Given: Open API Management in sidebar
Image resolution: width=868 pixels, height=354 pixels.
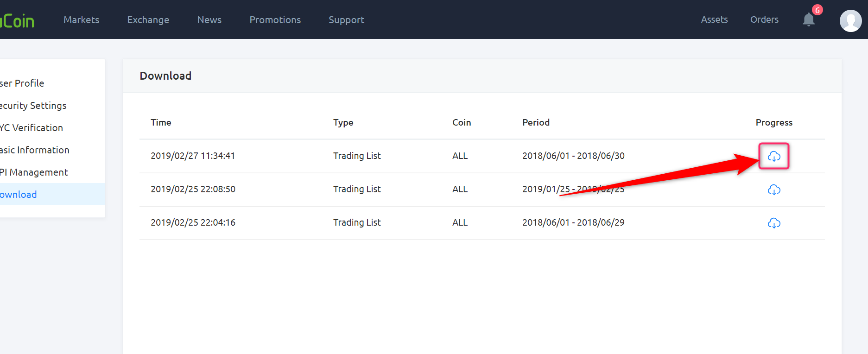Looking at the screenshot, I should 34,172.
